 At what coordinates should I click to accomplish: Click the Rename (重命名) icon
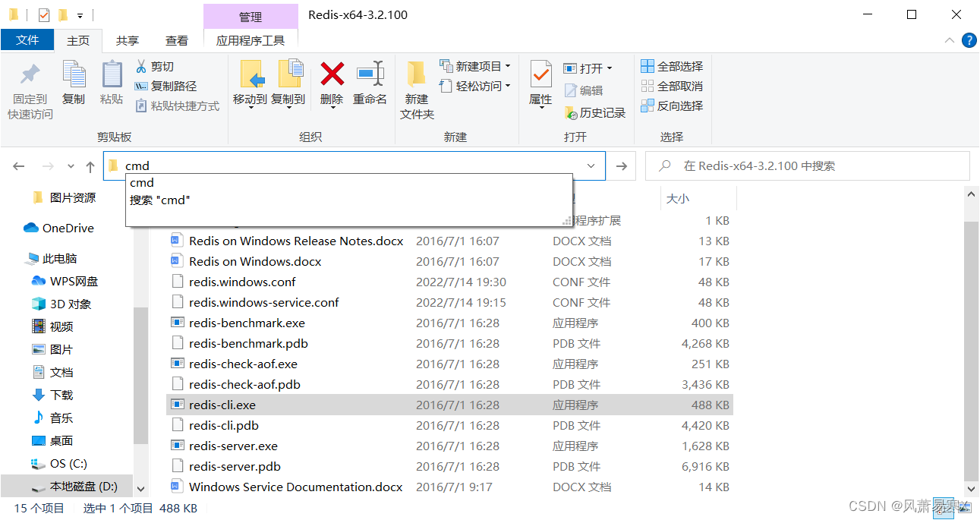tap(370, 74)
